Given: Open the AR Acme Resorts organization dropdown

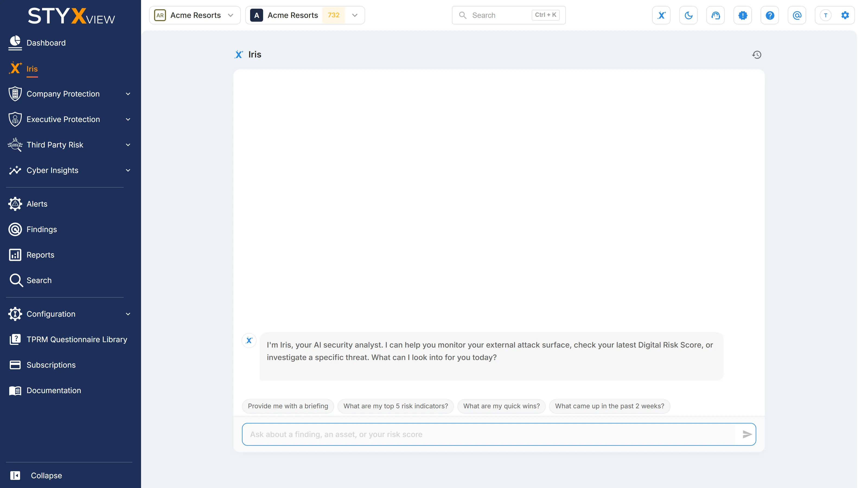Looking at the screenshot, I should [x=195, y=15].
